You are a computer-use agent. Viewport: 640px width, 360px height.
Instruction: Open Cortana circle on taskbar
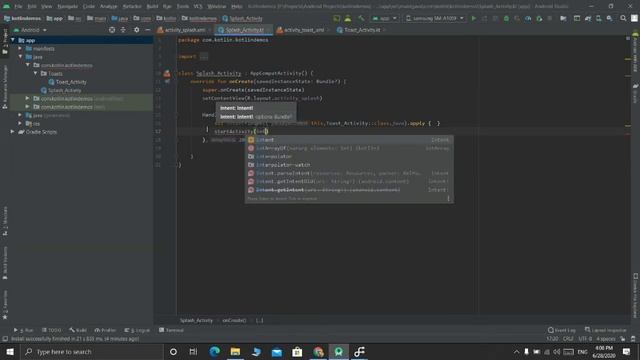point(173,351)
